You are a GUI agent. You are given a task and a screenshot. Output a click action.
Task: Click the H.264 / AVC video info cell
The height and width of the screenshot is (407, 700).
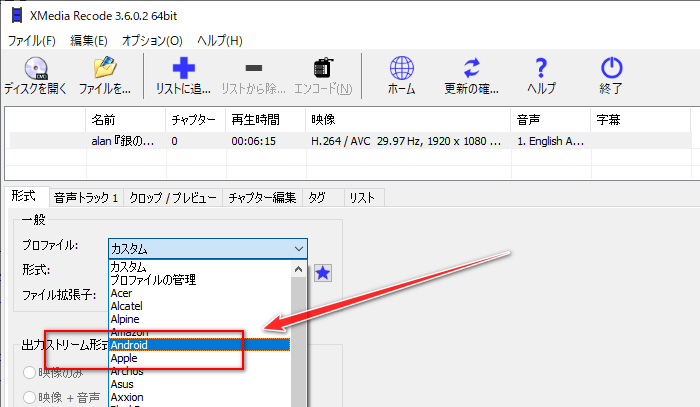click(406, 141)
